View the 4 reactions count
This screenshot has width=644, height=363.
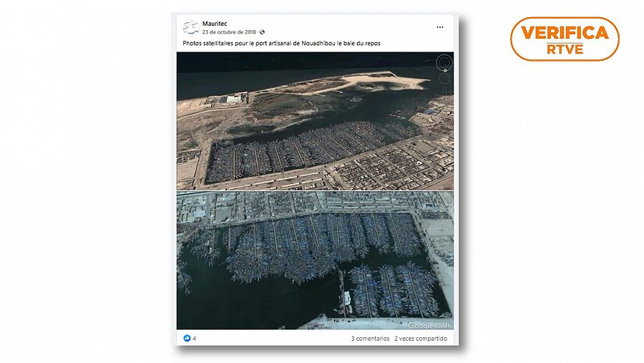(194, 339)
